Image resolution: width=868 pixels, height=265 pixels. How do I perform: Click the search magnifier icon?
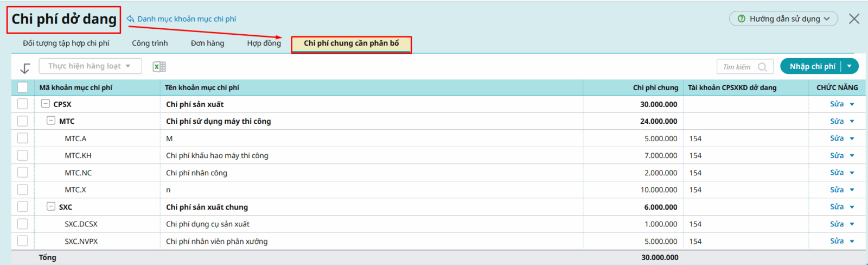[x=762, y=67]
